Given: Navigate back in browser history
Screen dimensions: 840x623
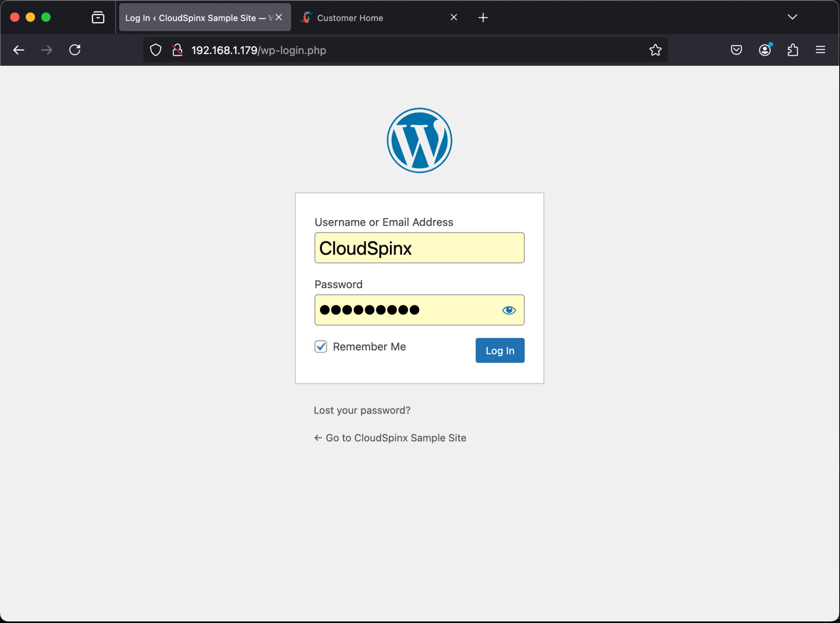Looking at the screenshot, I should coord(19,50).
